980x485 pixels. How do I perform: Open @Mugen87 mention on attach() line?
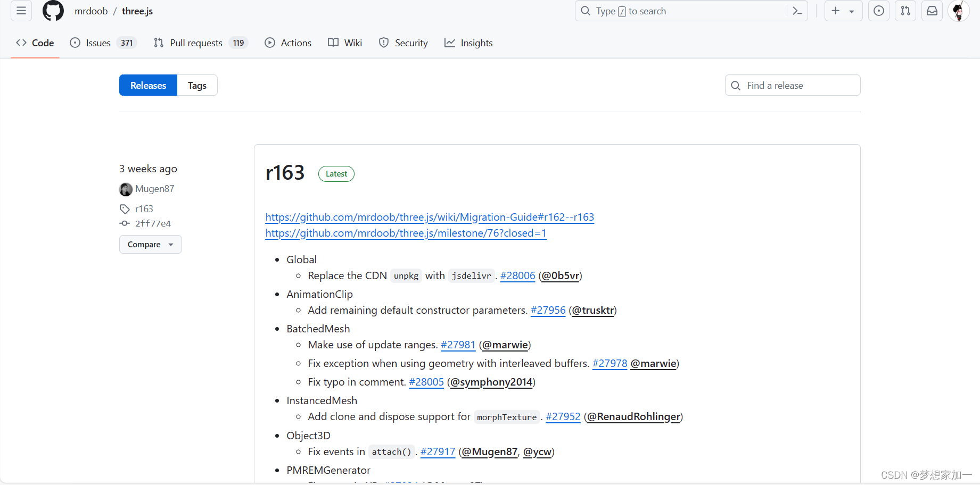(489, 451)
